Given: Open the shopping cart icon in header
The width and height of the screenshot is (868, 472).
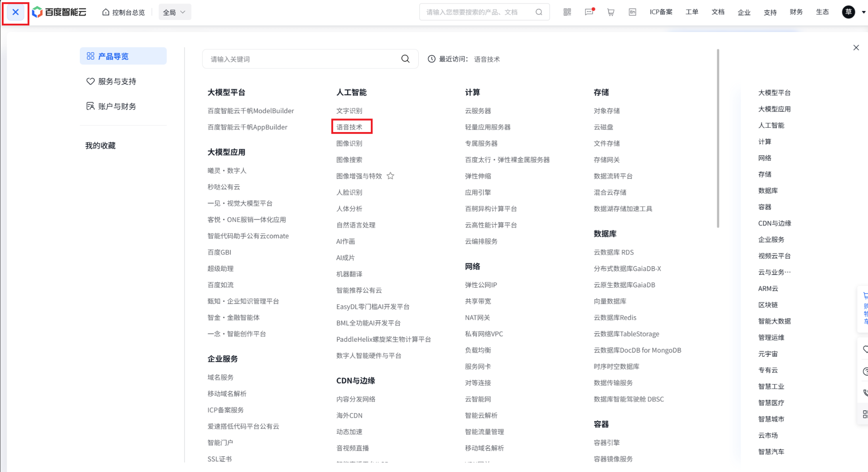Looking at the screenshot, I should click(611, 12).
